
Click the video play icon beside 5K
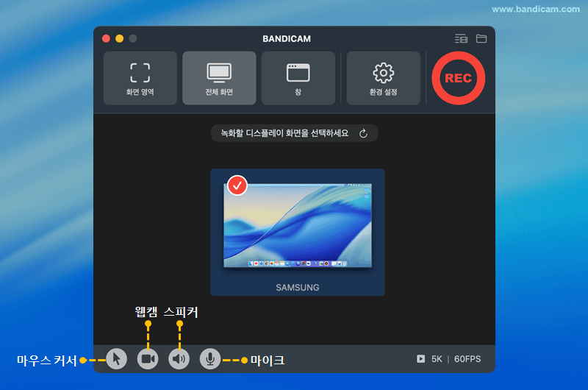(x=420, y=359)
